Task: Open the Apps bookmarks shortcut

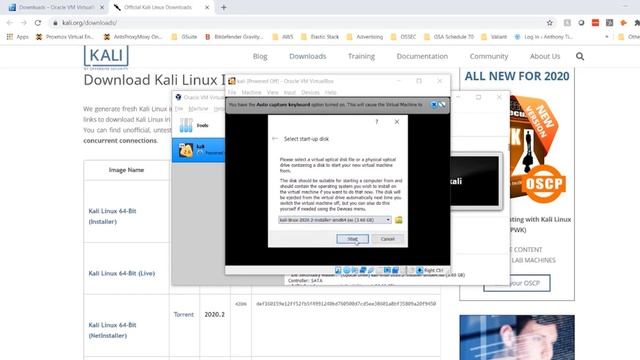Action: (x=18, y=37)
